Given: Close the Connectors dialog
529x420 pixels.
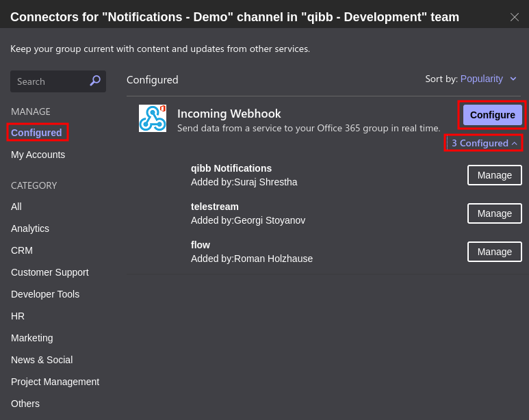Looking at the screenshot, I should pos(514,17).
